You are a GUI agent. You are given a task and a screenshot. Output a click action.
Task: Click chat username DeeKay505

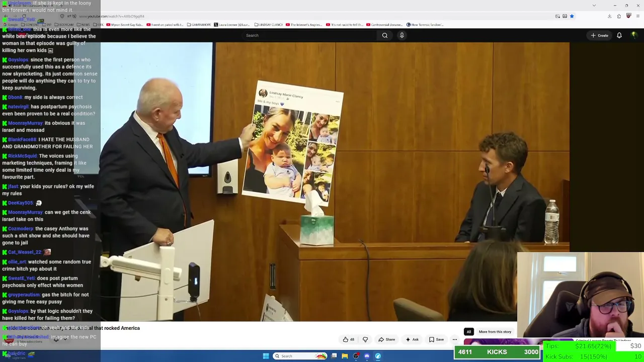(20, 203)
